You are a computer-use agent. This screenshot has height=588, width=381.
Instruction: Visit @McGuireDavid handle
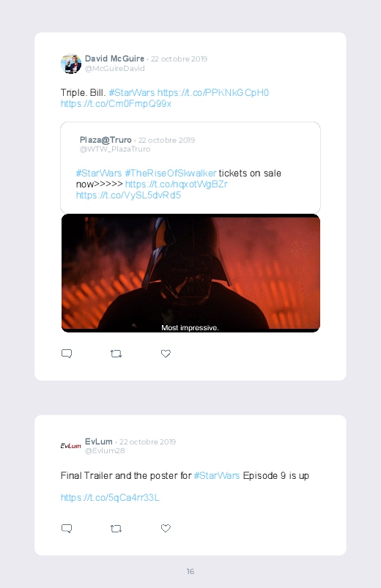tap(114, 69)
